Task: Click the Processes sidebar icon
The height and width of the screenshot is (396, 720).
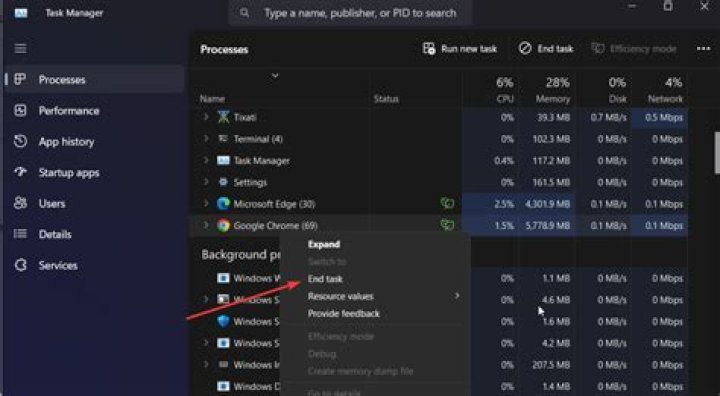Action: click(20, 79)
